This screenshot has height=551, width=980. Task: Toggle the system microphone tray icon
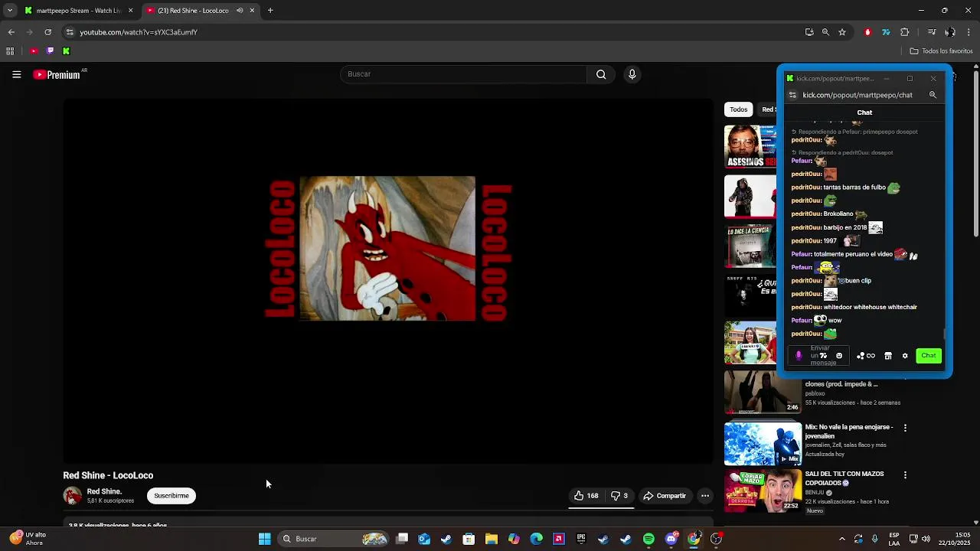point(874,539)
